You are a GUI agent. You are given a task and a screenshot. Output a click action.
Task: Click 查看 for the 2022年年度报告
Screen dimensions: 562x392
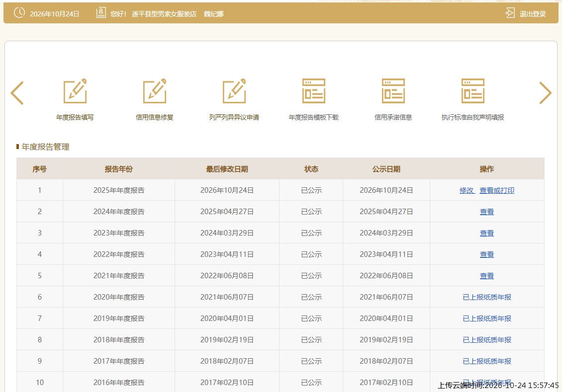coord(487,254)
